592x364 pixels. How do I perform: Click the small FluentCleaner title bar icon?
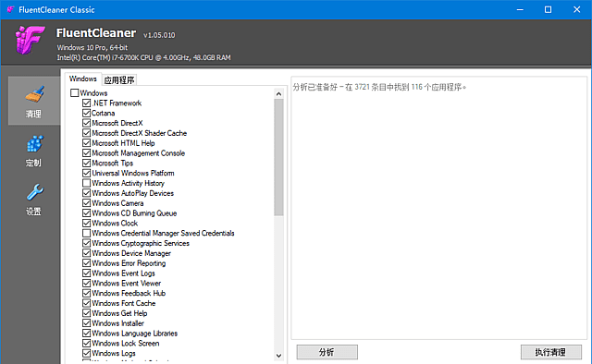(11, 9)
